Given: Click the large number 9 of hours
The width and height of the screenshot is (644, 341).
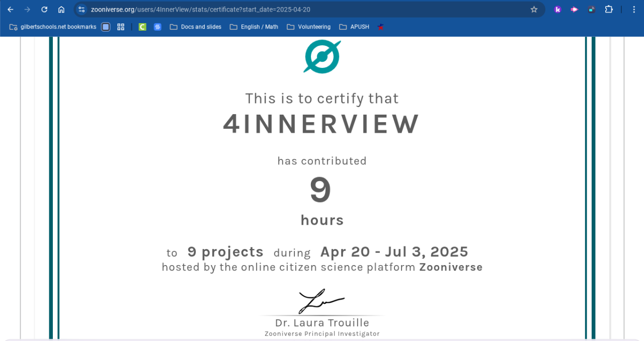Looking at the screenshot, I should point(320,190).
